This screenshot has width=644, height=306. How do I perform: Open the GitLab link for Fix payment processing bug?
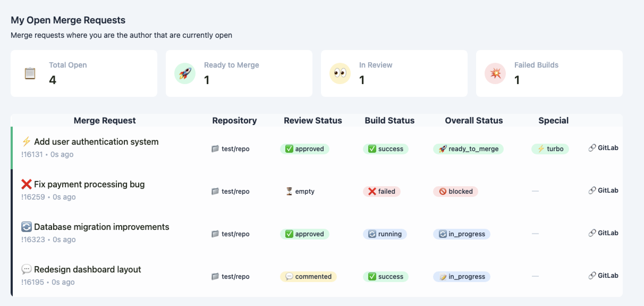point(603,190)
